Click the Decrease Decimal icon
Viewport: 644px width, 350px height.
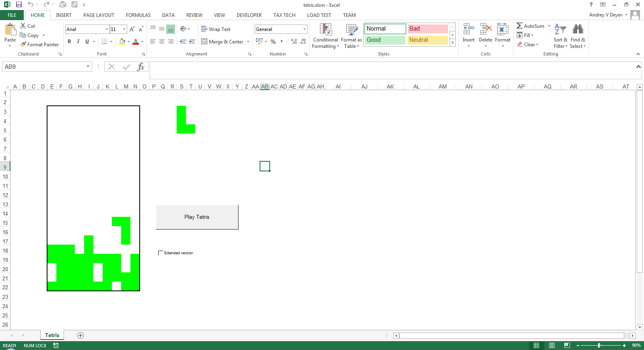303,41
